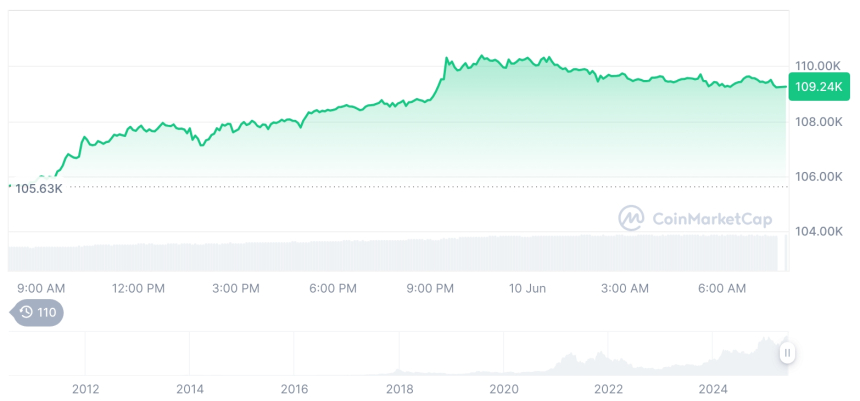Select 2012 on the overview timeline
Image resolution: width=860 pixels, height=401 pixels.
click(x=85, y=389)
